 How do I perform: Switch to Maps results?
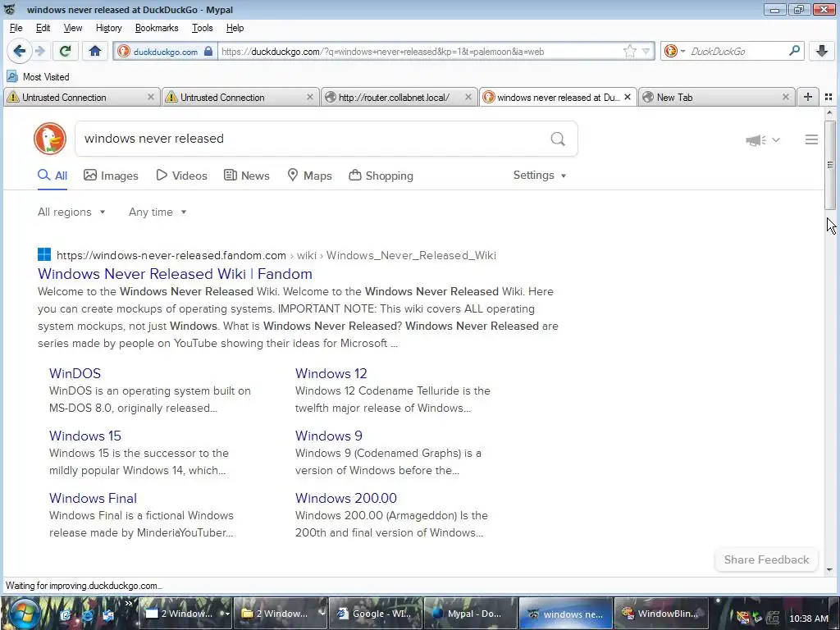pyautogui.click(x=309, y=176)
